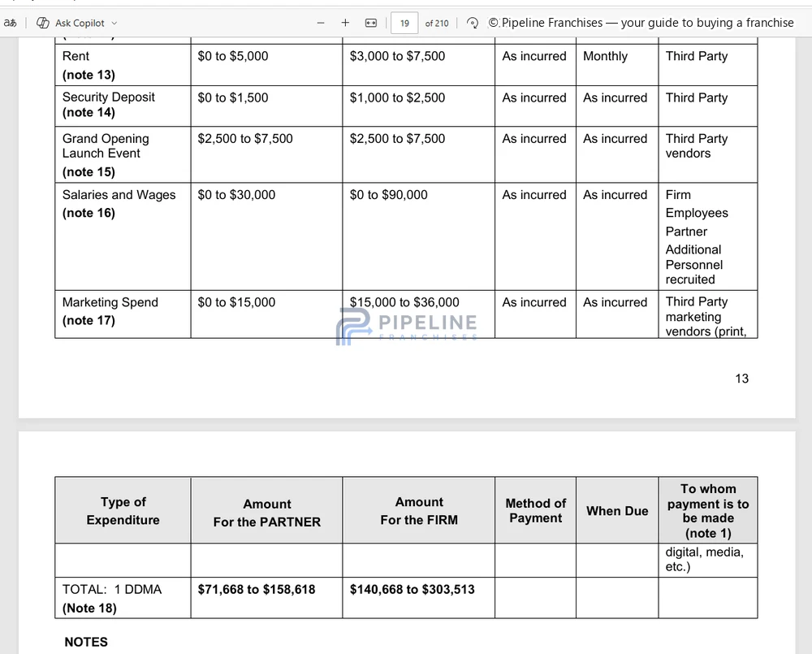The height and width of the screenshot is (654, 812).
Task: Expand the Ask Copilot dropdown chevron
Action: [114, 24]
